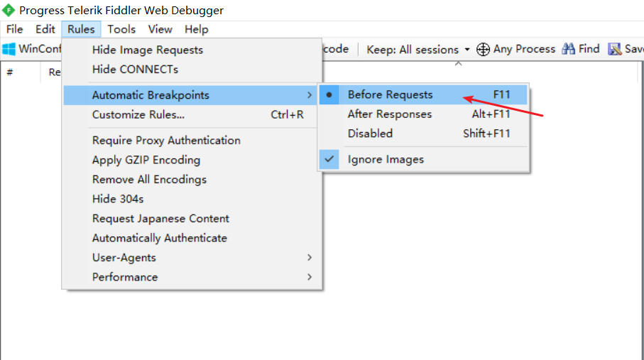The width and height of the screenshot is (644, 360).
Task: Open the File menu
Action: tap(14, 29)
